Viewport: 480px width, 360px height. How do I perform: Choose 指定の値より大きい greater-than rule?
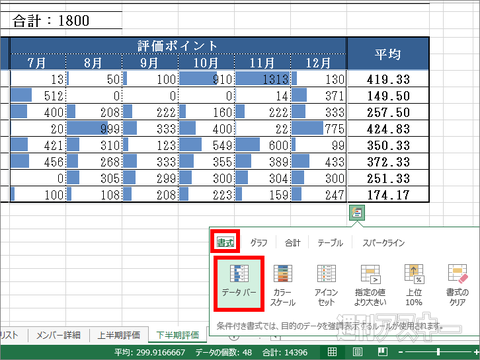point(370,285)
